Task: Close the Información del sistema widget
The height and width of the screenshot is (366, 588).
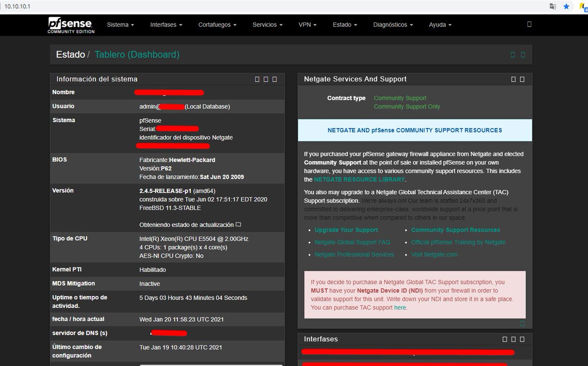Action: click(274, 79)
